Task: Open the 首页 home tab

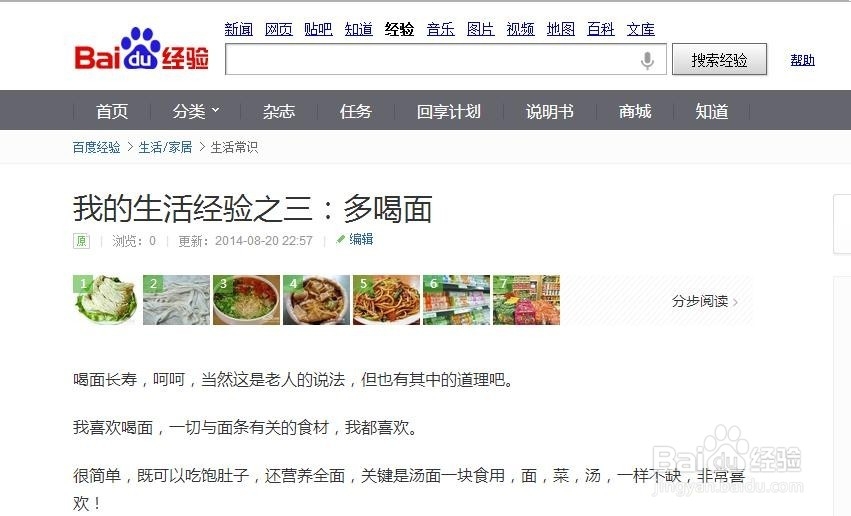Action: [112, 111]
